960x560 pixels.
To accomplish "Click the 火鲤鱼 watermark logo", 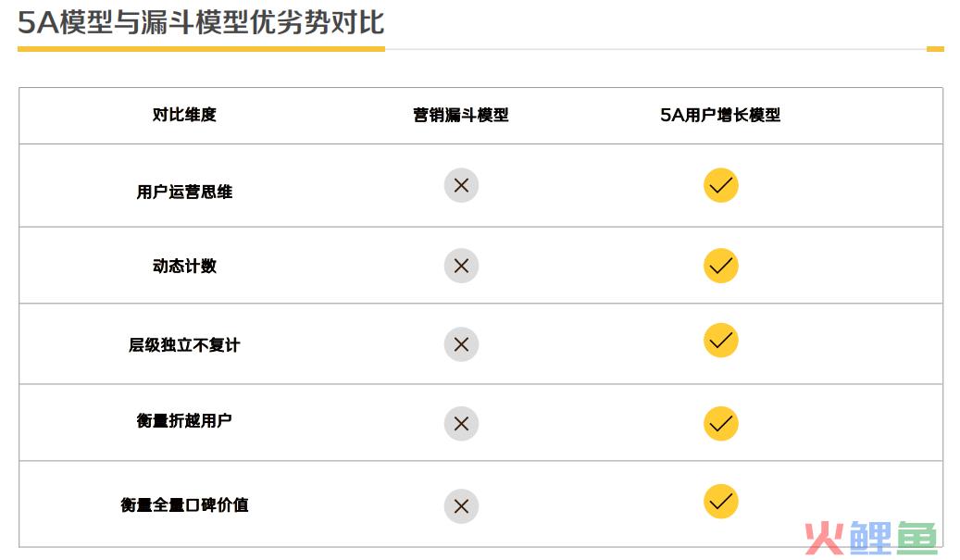I will pos(872,539).
